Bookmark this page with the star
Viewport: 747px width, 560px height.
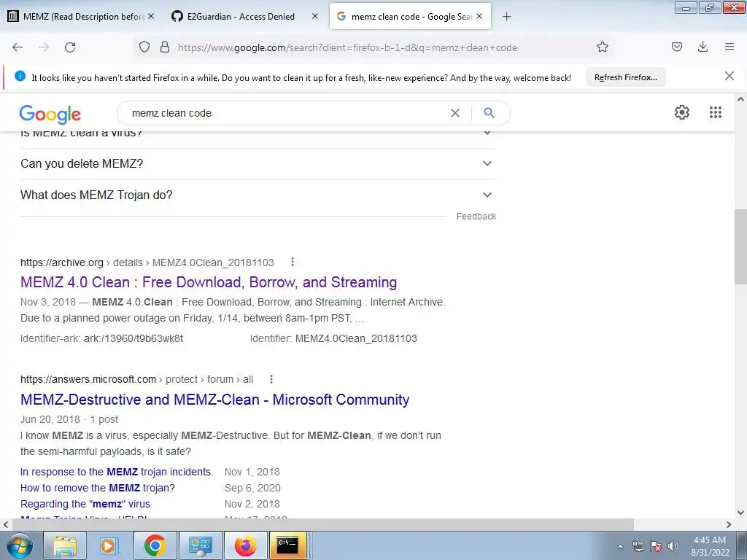point(602,47)
